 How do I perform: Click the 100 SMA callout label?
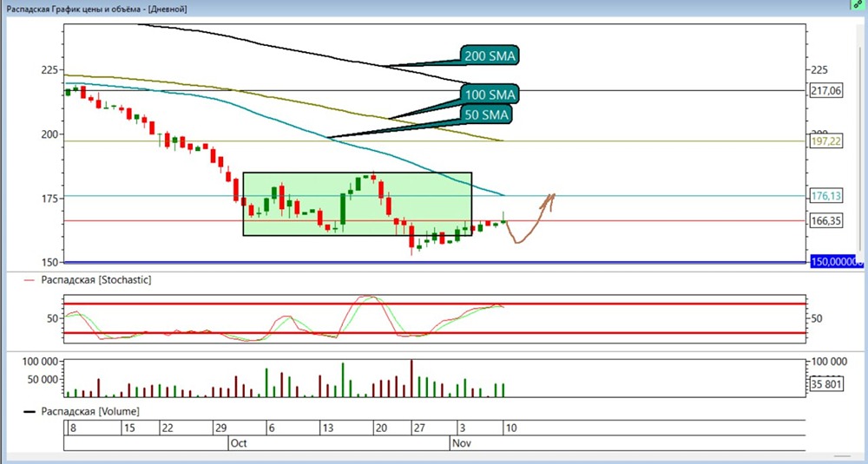click(x=490, y=94)
